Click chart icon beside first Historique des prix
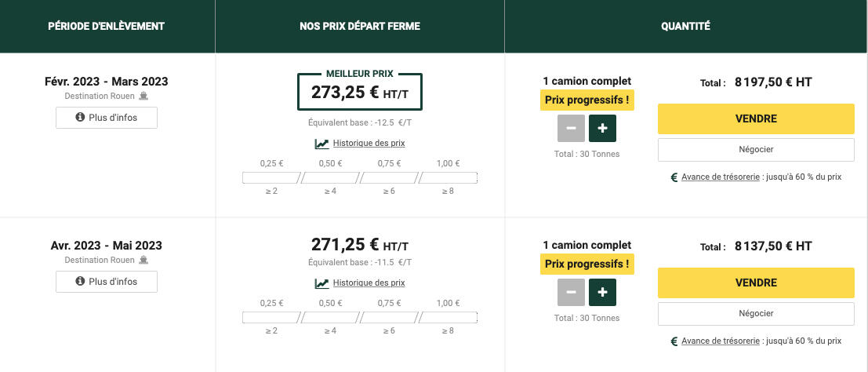The image size is (868, 372). click(x=321, y=144)
